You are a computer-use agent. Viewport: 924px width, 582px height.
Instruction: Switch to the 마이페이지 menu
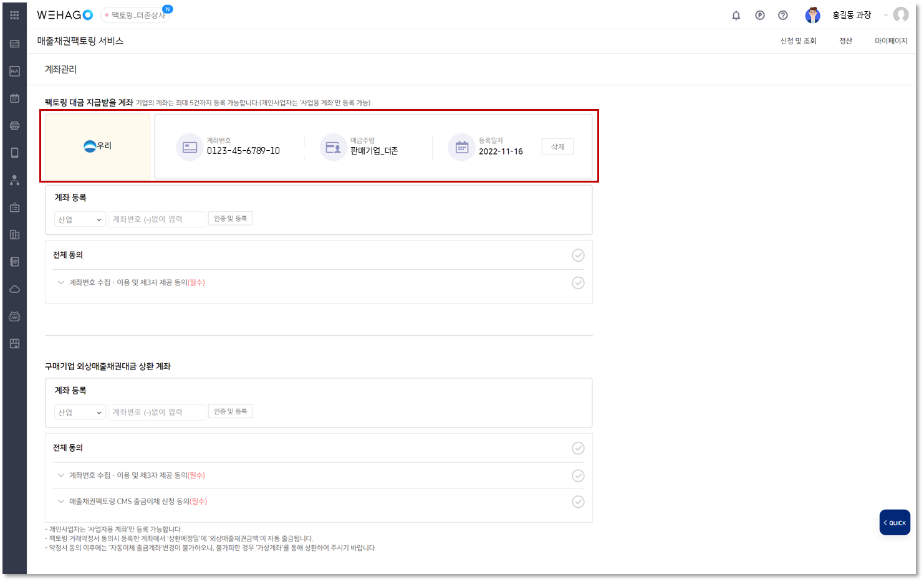click(x=891, y=41)
